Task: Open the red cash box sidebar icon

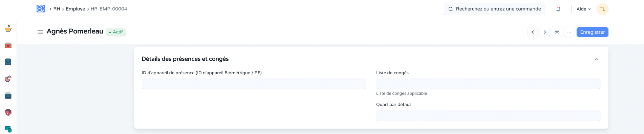Action: (8, 45)
